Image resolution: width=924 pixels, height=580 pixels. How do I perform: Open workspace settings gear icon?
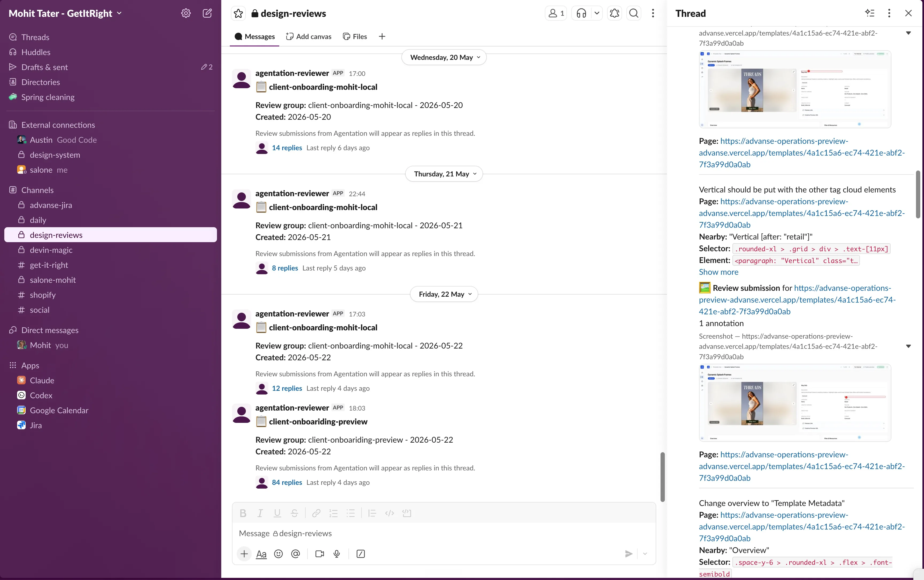pos(186,13)
